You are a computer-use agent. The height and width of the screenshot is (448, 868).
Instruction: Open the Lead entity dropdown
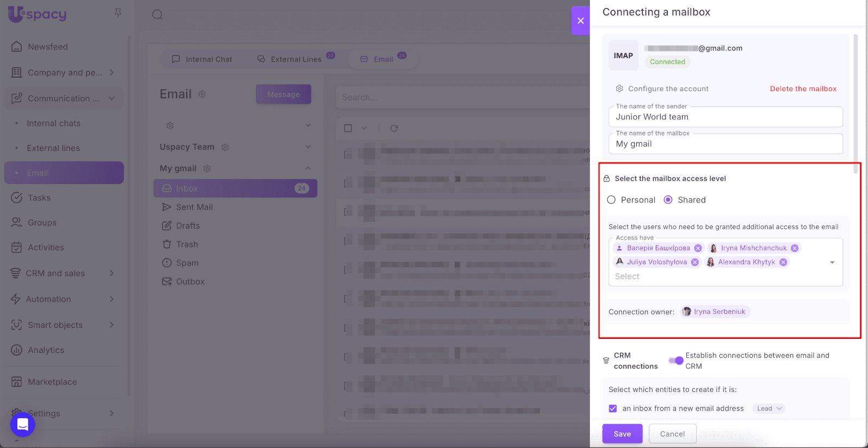pos(769,408)
